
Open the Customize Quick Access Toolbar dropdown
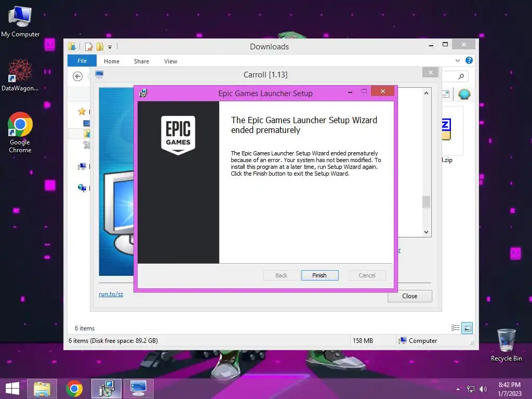(110, 47)
